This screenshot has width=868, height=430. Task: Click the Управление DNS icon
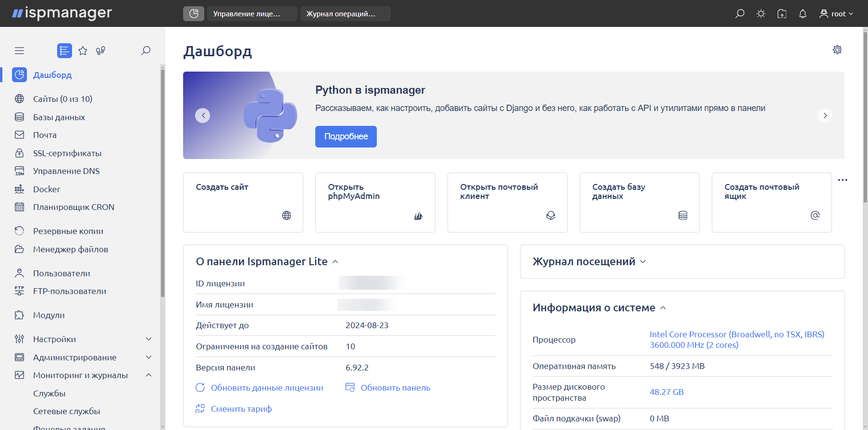coord(19,171)
